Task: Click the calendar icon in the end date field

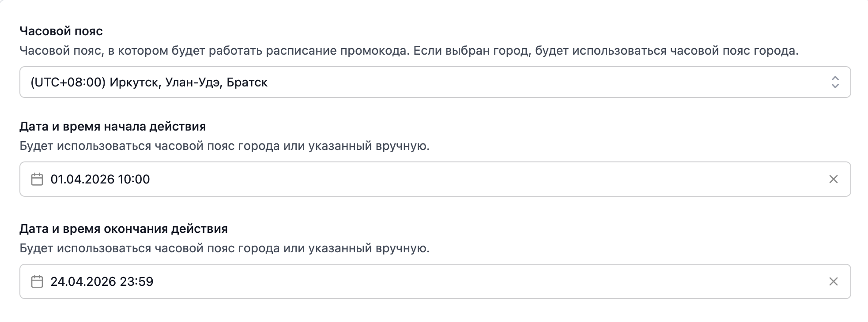Action: pos(37,282)
